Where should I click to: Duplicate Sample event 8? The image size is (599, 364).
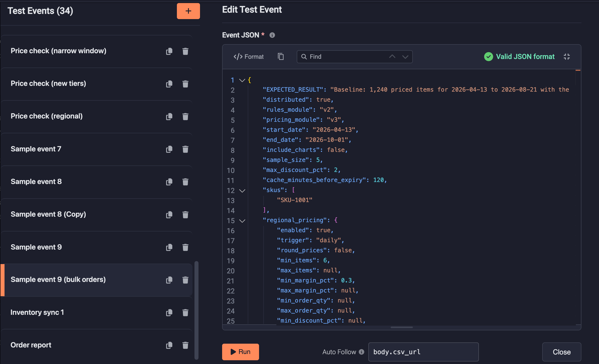[x=169, y=182]
